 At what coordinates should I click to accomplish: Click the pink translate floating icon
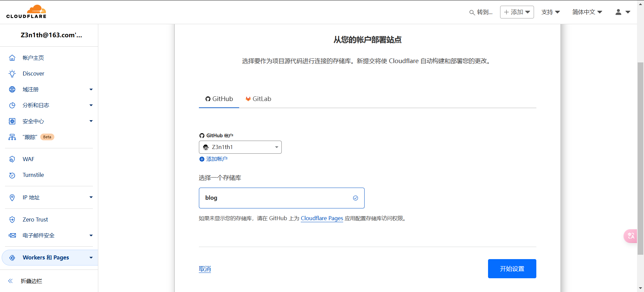coord(631,236)
